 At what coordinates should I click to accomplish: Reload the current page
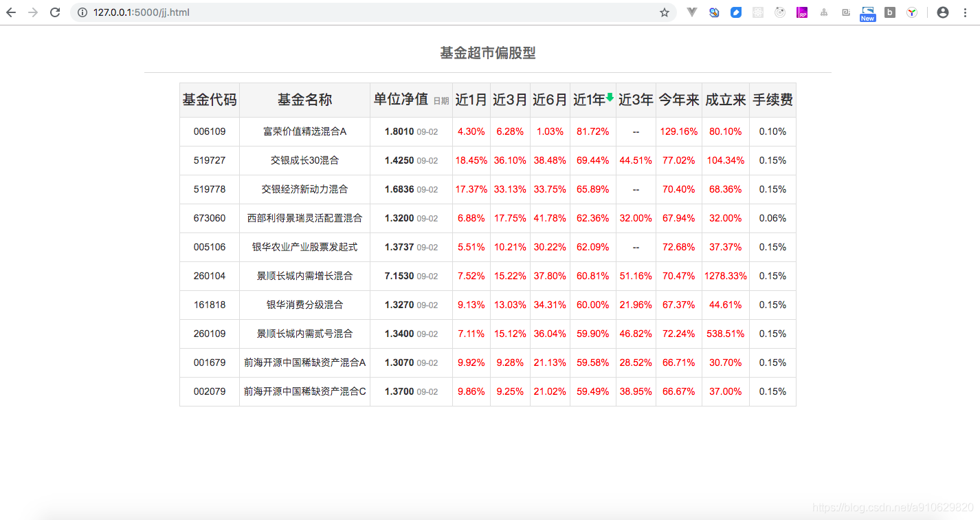coord(55,12)
